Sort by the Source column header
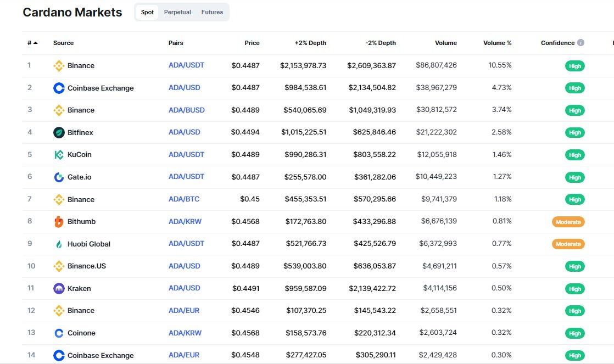Image resolution: width=614 pixels, height=364 pixels. [64, 43]
